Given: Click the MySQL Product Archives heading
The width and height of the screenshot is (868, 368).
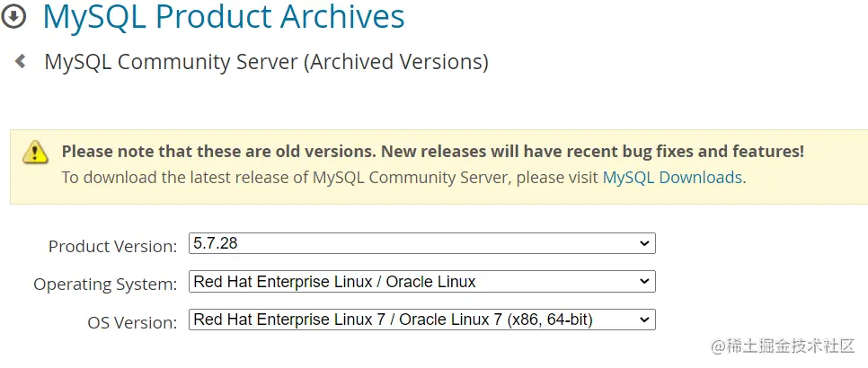Looking at the screenshot, I should click(x=224, y=16).
